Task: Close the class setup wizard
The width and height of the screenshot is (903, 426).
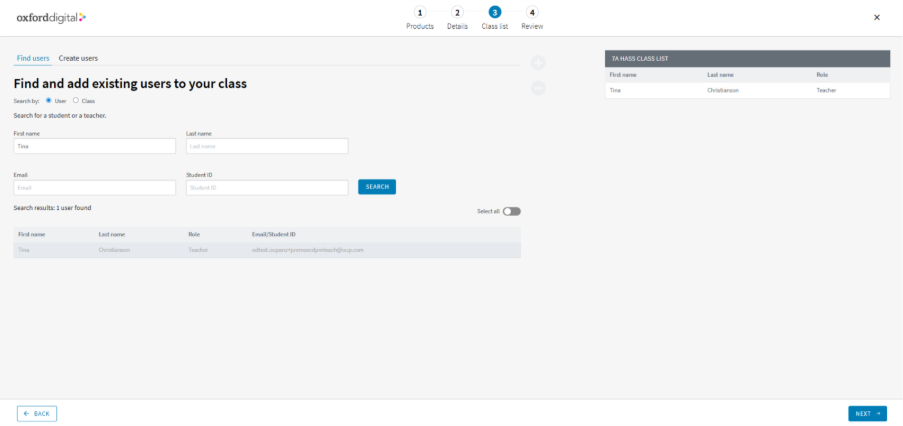Action: 877,17
